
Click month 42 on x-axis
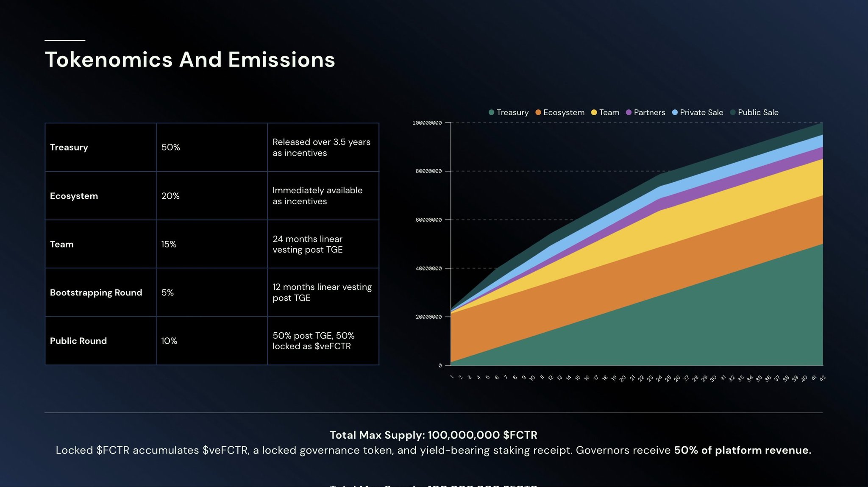point(822,378)
